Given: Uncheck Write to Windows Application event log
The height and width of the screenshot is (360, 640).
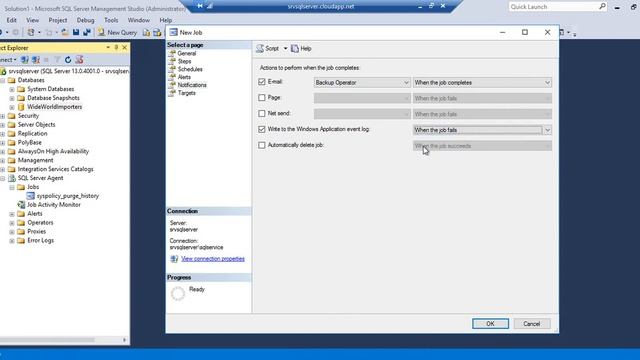Looking at the screenshot, I should (x=262, y=129).
